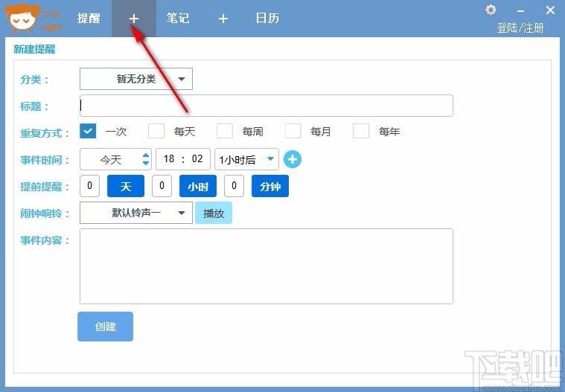The width and height of the screenshot is (565, 392).
Task: Enable 每天 daily repeat checkbox
Action: click(156, 132)
